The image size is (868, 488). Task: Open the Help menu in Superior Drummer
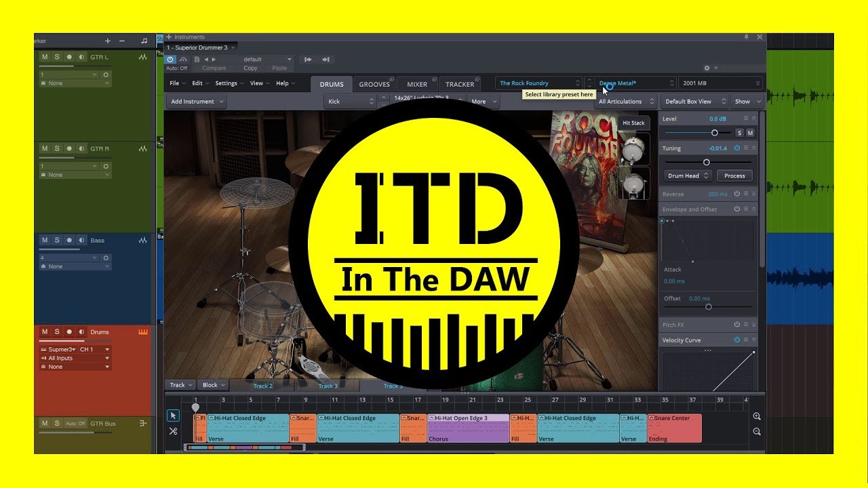[285, 83]
